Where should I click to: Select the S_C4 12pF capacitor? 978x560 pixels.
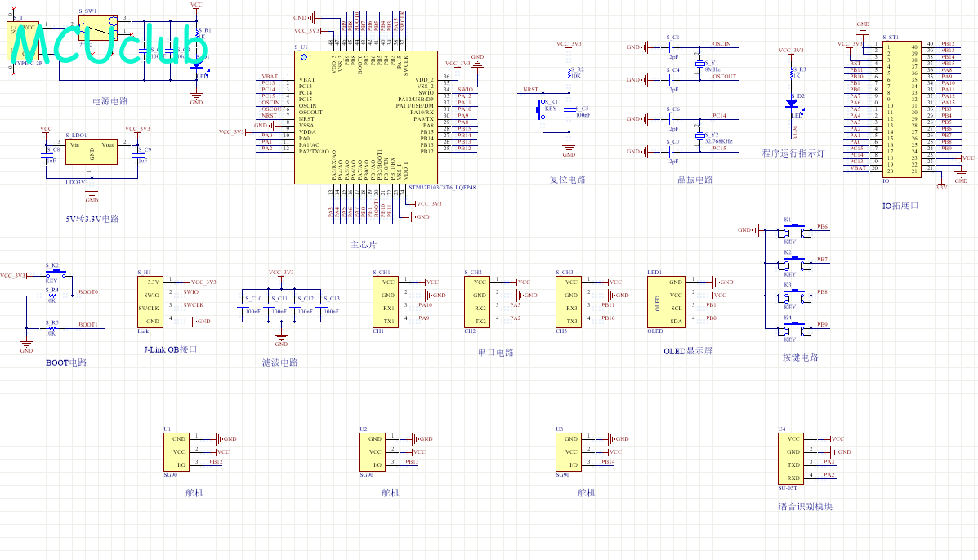point(671,79)
